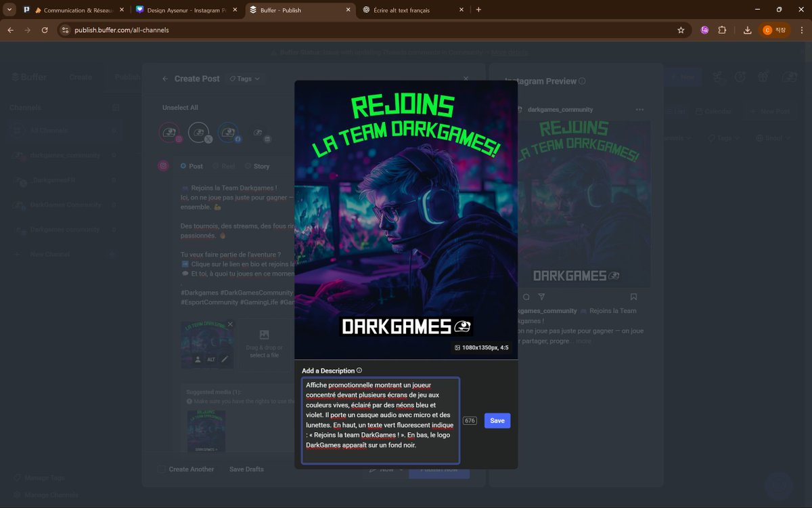Screen dimensions: 812x508
Task: Open the Seoul timezone dropdown
Action: tap(773, 138)
